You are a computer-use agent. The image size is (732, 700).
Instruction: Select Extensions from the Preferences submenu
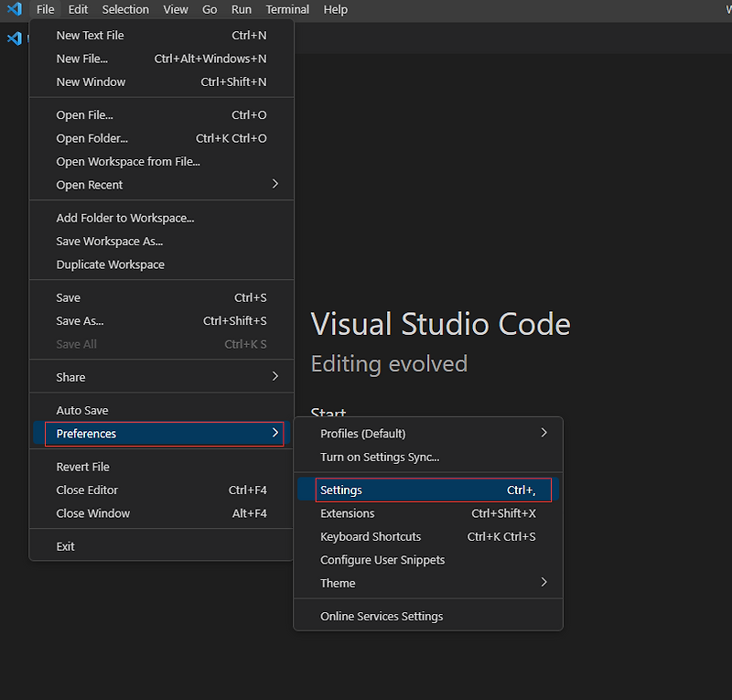(348, 513)
